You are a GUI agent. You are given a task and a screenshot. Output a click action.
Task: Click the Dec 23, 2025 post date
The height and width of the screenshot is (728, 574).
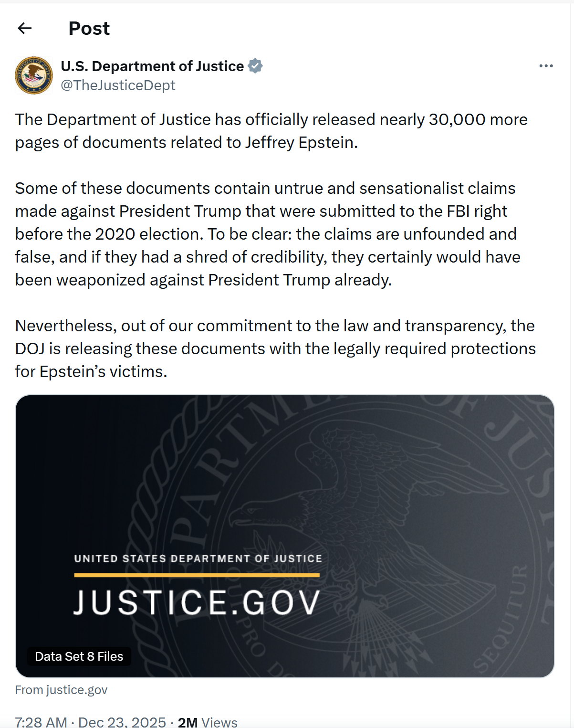(122, 722)
